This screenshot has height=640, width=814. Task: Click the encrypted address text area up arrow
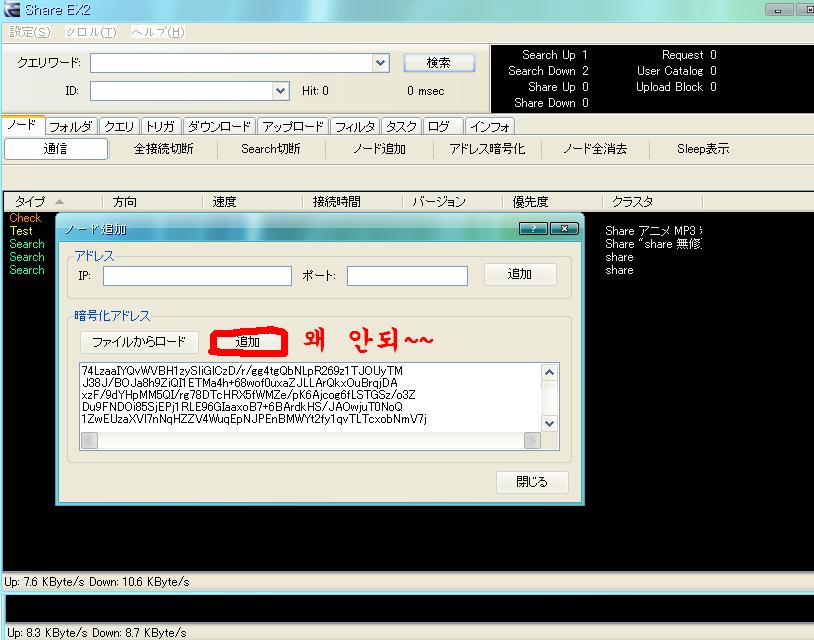tap(549, 372)
